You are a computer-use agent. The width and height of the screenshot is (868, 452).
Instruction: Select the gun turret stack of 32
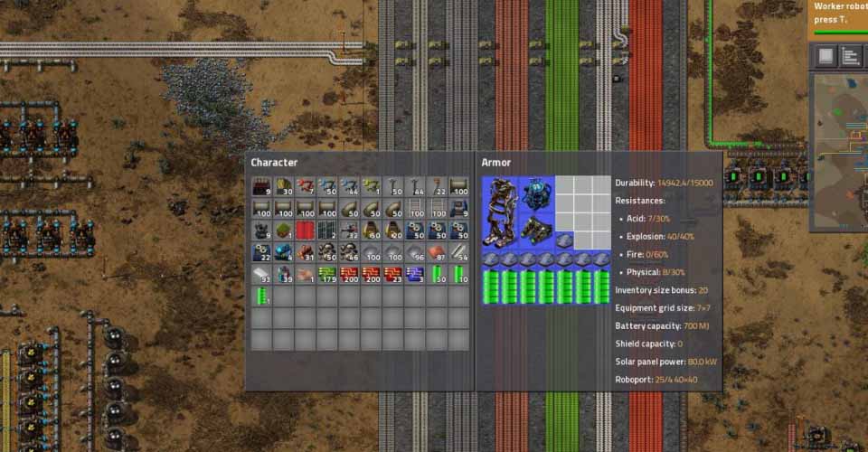pos(349,231)
